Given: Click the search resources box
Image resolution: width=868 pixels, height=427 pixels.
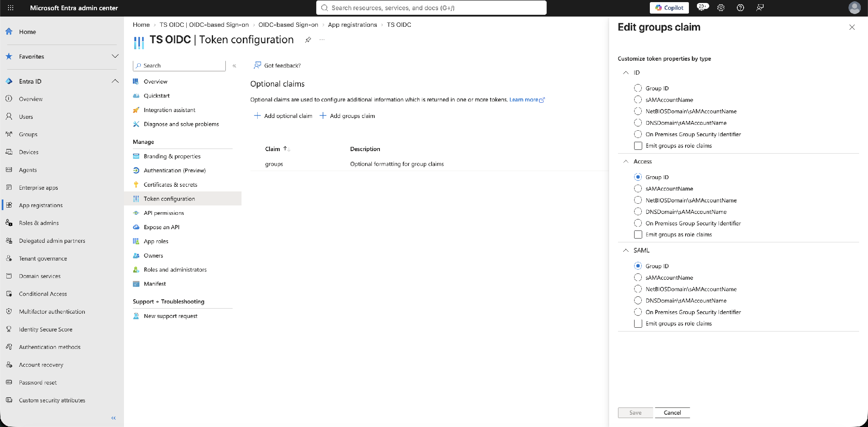Looking at the screenshot, I should pos(431,8).
